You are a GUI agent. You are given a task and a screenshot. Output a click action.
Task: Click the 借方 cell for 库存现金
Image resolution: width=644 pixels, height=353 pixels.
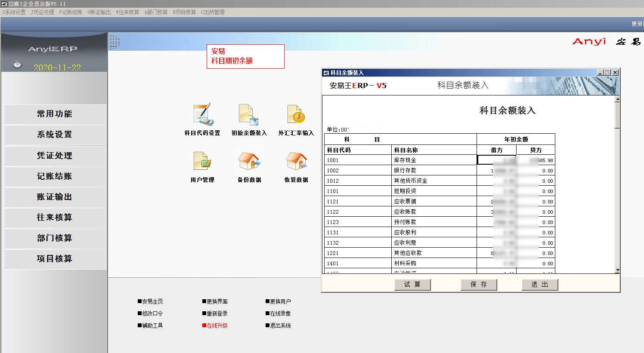[496, 160]
